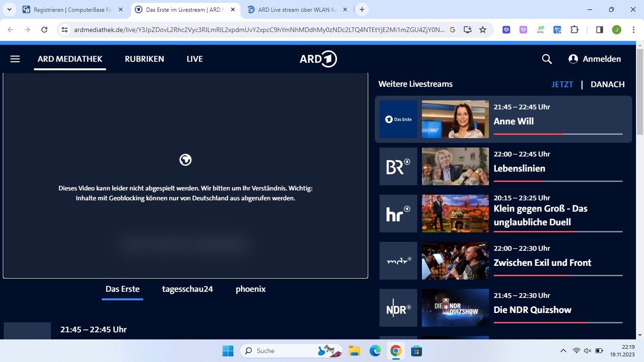Click Lebenslinien thumbnail image
The width and height of the screenshot is (644, 362).
tap(455, 166)
